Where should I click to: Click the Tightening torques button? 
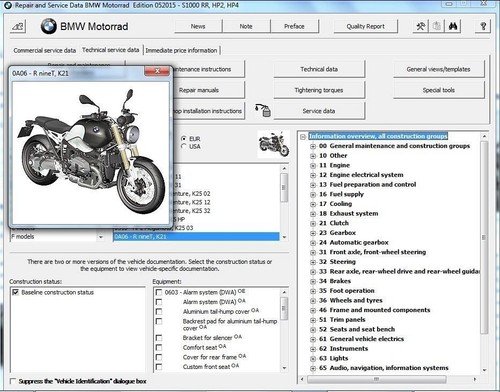coord(319,90)
